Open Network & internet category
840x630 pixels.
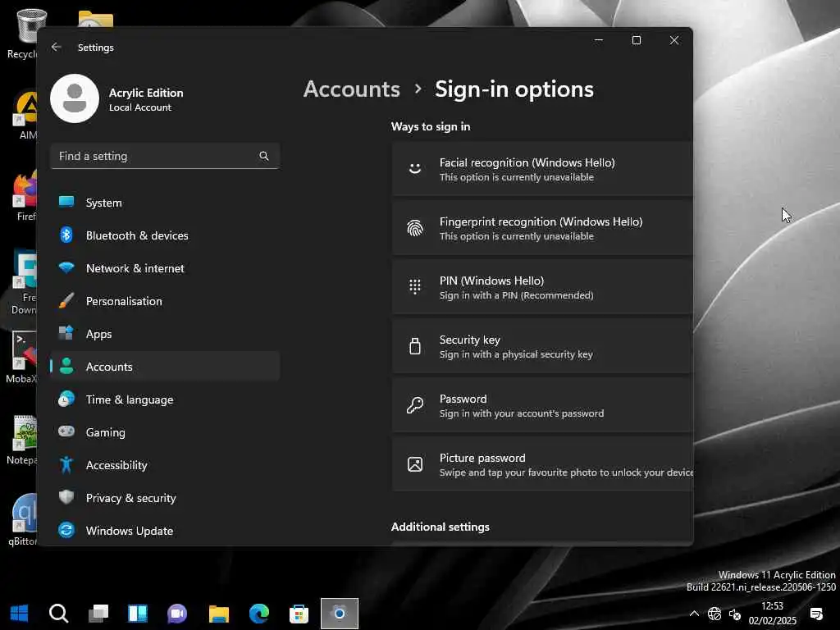pyautogui.click(x=164, y=268)
